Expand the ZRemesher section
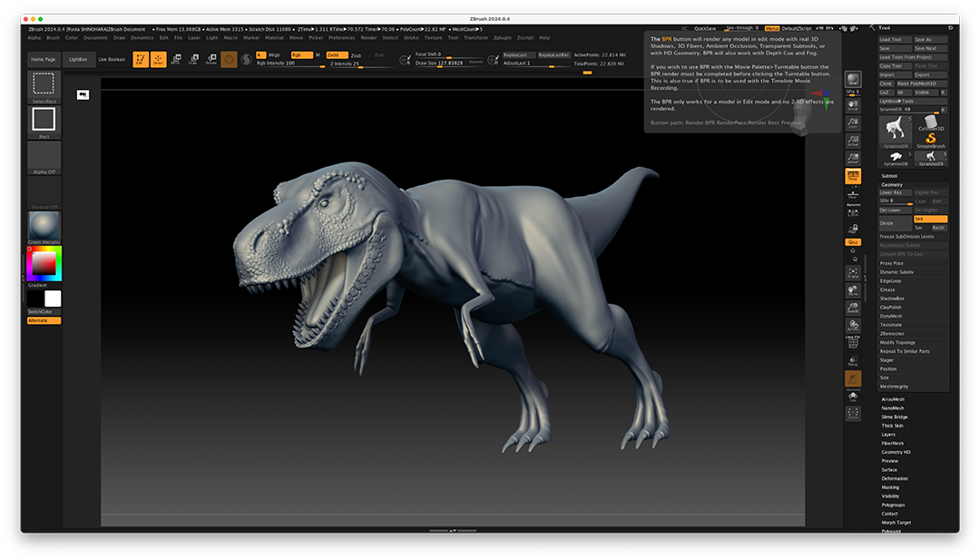The height and width of the screenshot is (560, 980). click(892, 334)
